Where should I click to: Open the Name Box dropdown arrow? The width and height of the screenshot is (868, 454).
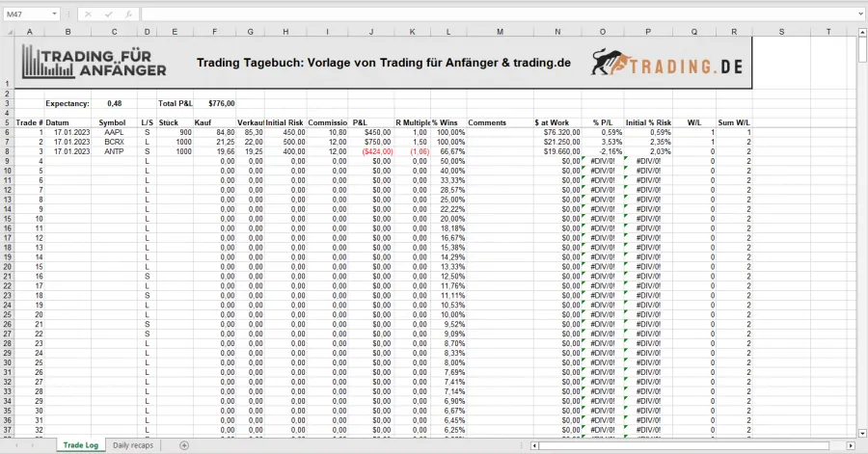(x=54, y=14)
